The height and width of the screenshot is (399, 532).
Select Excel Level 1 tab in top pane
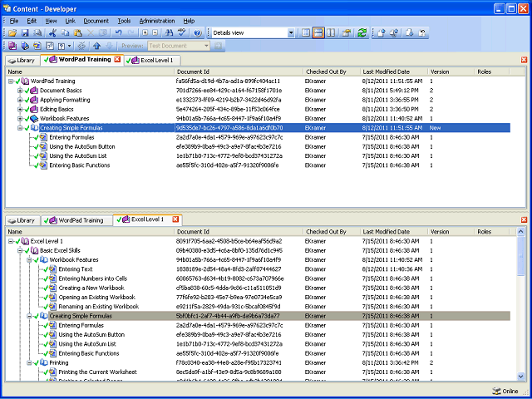click(x=151, y=61)
